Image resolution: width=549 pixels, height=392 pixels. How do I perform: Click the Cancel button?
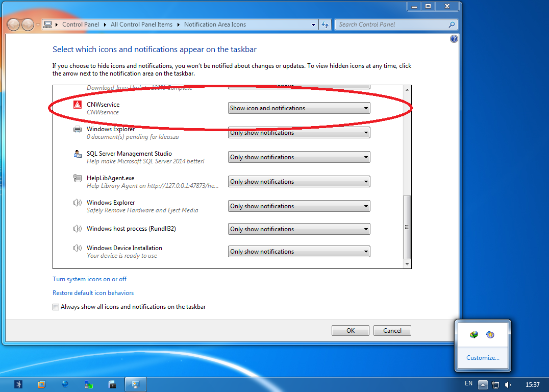coord(392,331)
